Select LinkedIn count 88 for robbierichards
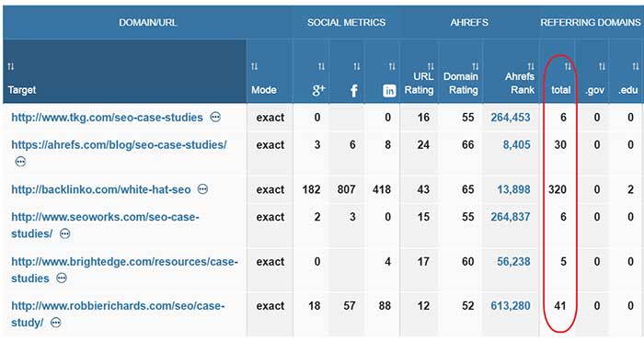 pos(385,306)
